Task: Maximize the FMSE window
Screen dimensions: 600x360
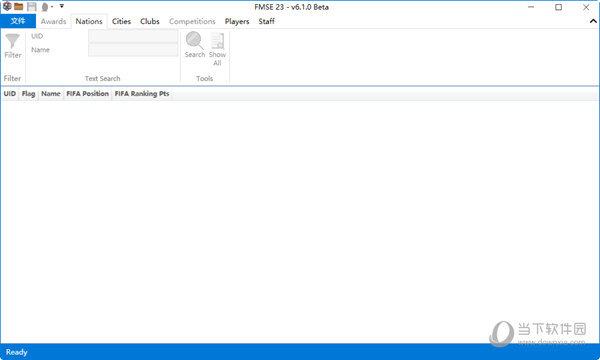Action: (x=559, y=7)
